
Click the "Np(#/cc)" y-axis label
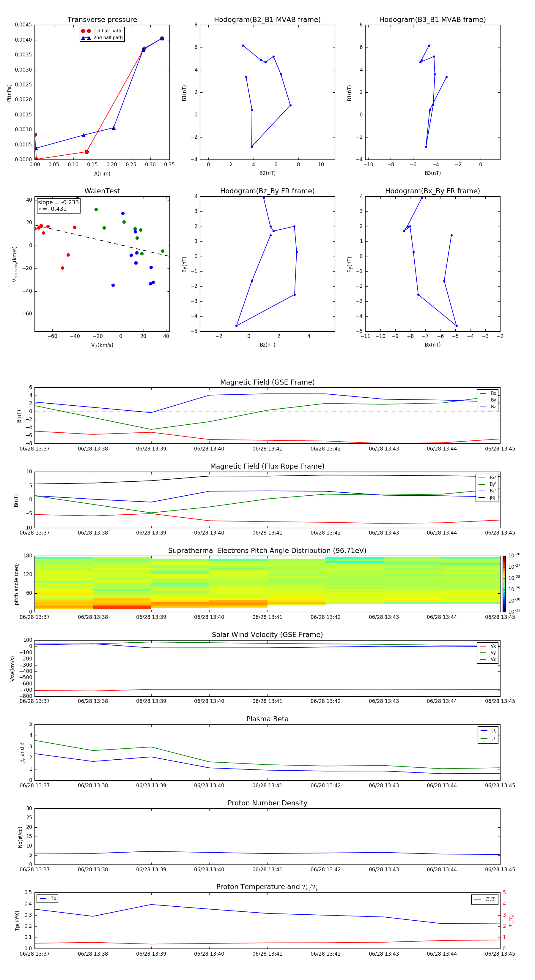point(20,837)
